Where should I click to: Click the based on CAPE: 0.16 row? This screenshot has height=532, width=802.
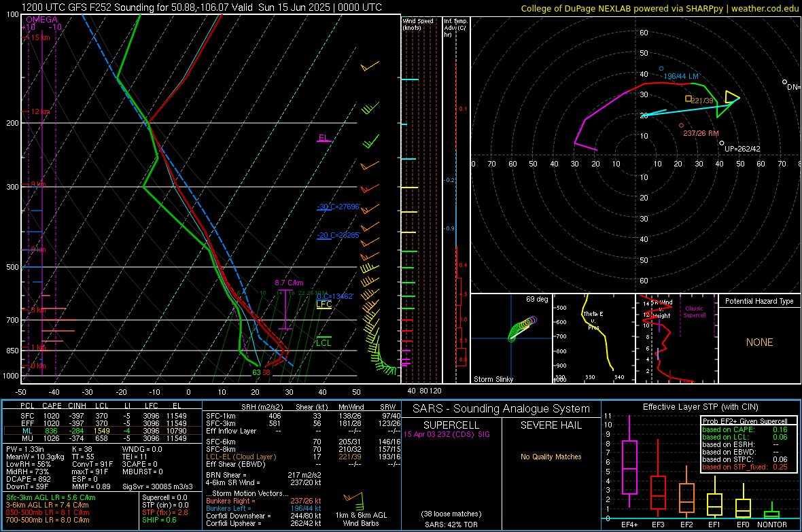tap(745, 429)
